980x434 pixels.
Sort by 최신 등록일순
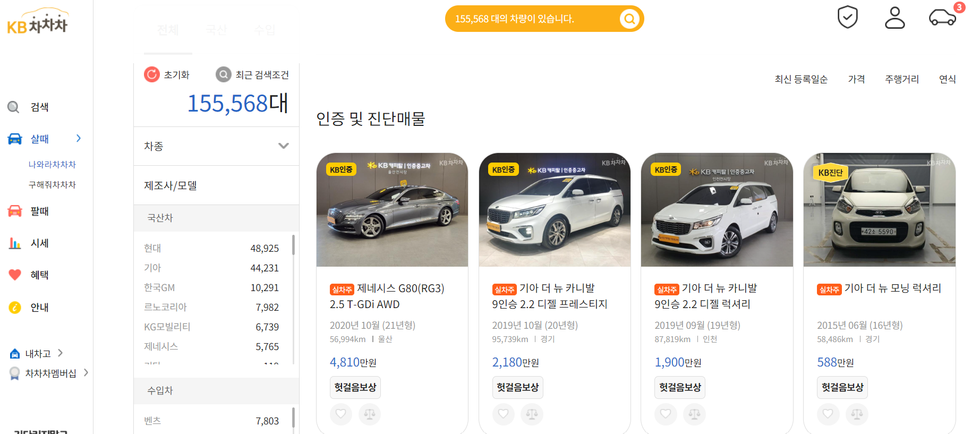coord(801,79)
